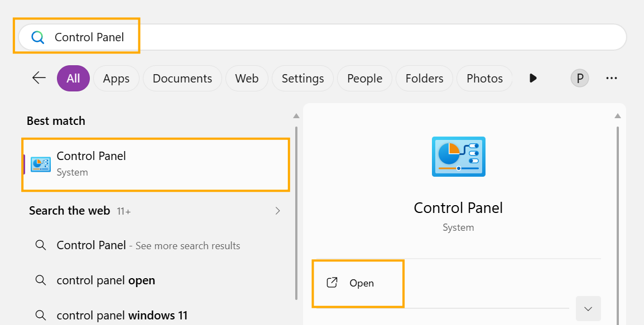This screenshot has height=325, width=644.
Task: Select control panel windows 11 web suggestion
Action: 122,315
